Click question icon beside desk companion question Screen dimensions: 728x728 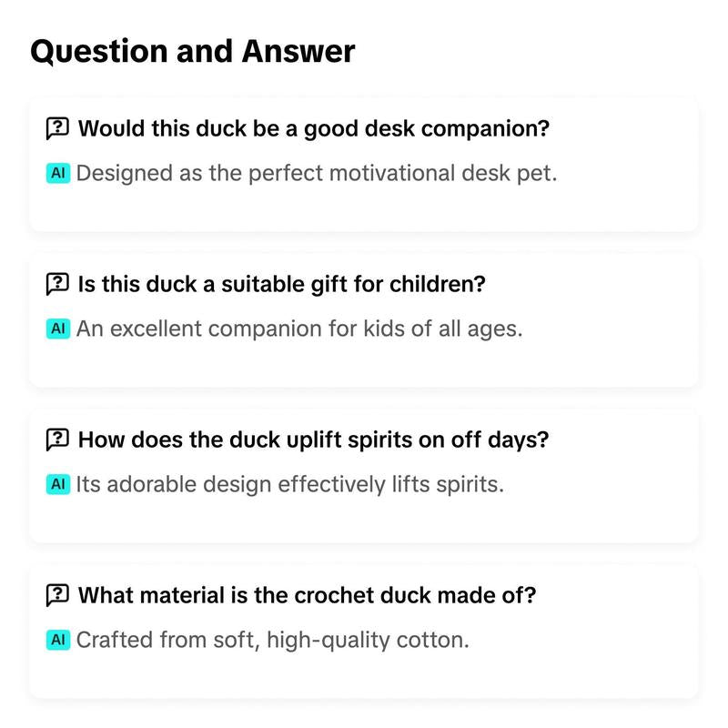pyautogui.click(x=57, y=128)
